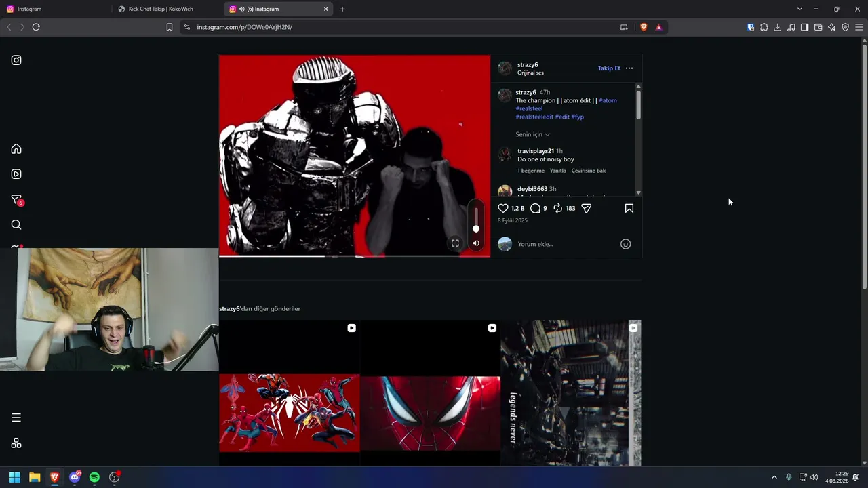This screenshot has height=488, width=868.
Task: Open Brave VPN shield icon
Action: tap(846, 27)
